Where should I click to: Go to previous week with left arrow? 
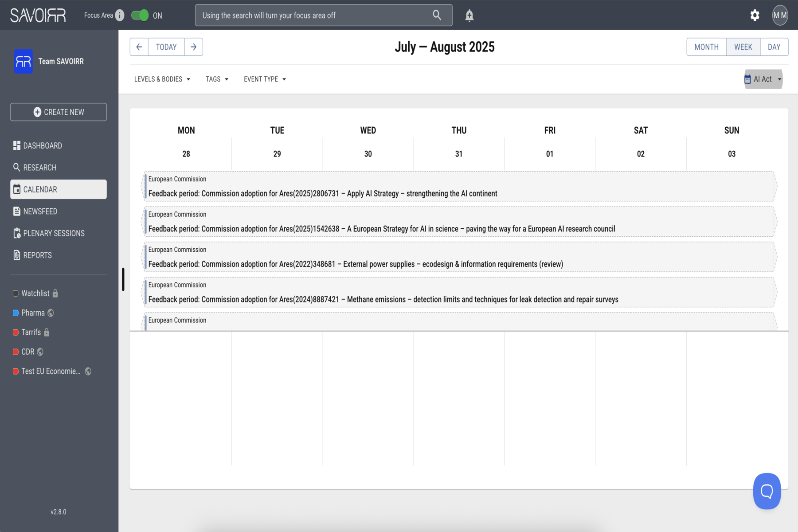click(139, 47)
